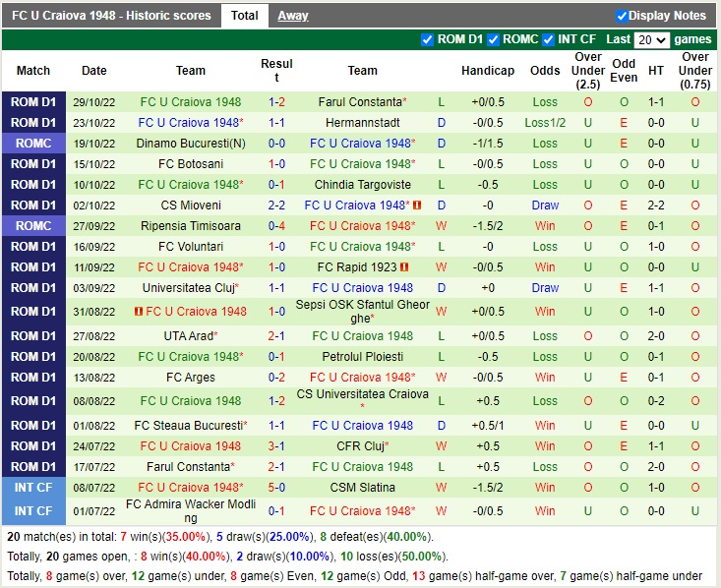Click HT score 2-2 in Mioveni row

656,206
